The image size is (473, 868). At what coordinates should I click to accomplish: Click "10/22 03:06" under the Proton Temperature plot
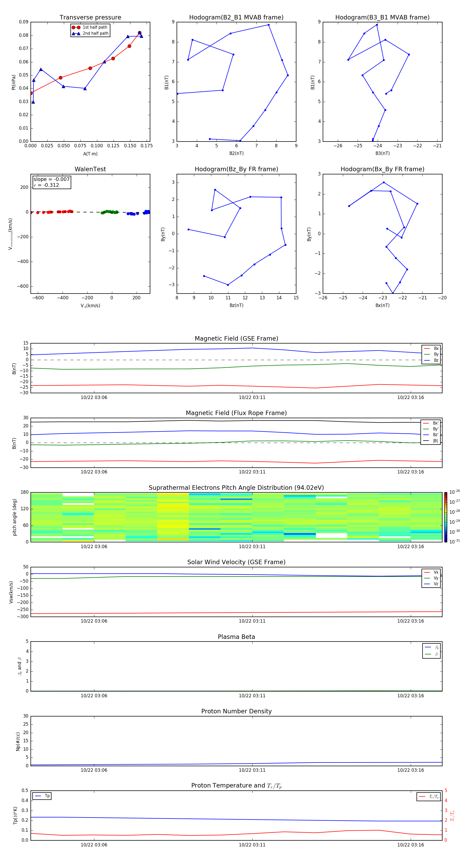(94, 845)
